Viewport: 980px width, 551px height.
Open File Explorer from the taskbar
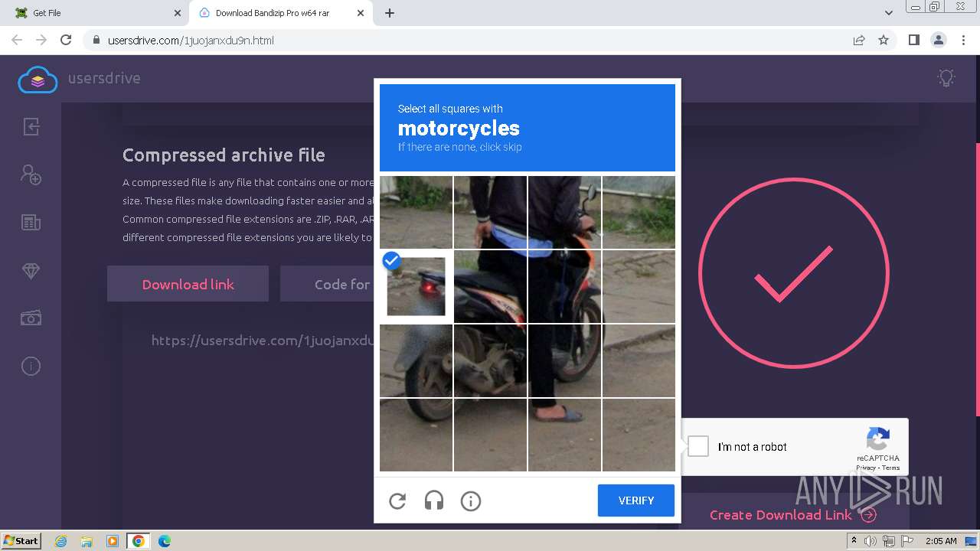click(x=87, y=541)
